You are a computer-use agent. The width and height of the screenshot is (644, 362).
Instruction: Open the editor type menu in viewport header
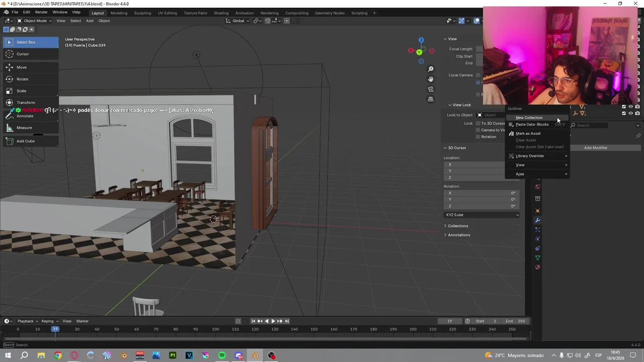(8, 21)
